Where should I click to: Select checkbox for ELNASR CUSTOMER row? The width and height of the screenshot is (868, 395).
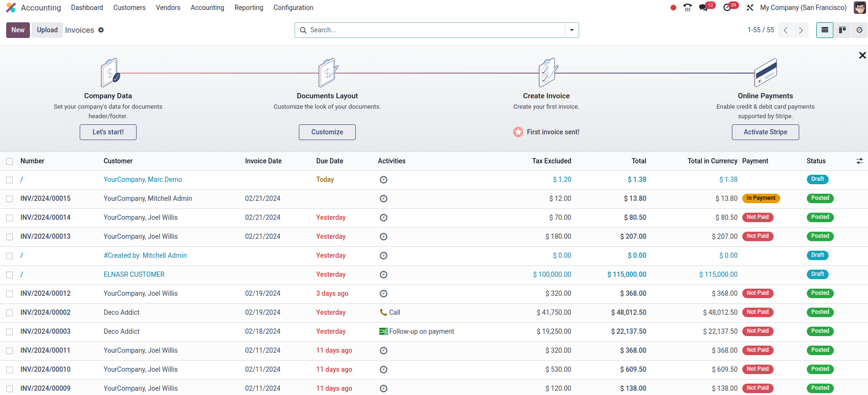(x=9, y=275)
